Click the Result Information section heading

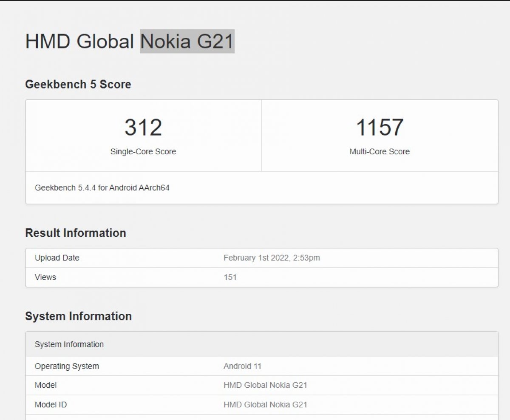(76, 233)
